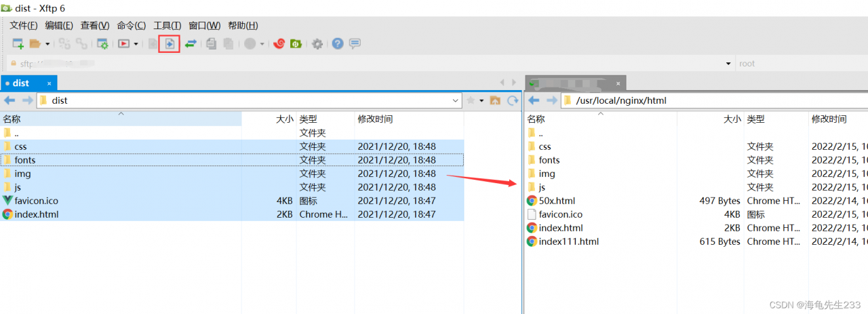The height and width of the screenshot is (314, 868).
Task: Select the img folder in local pane
Action: (x=232, y=174)
